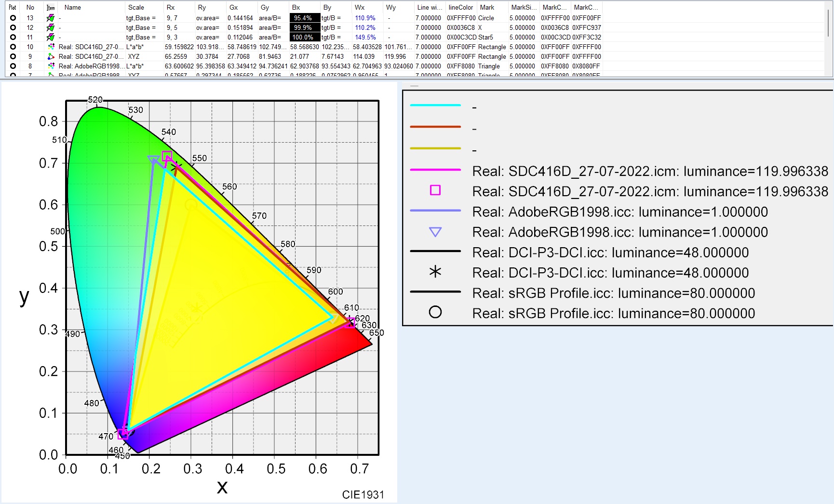Click the Item column header
This screenshot has height=504, width=834.
pos(51,7)
